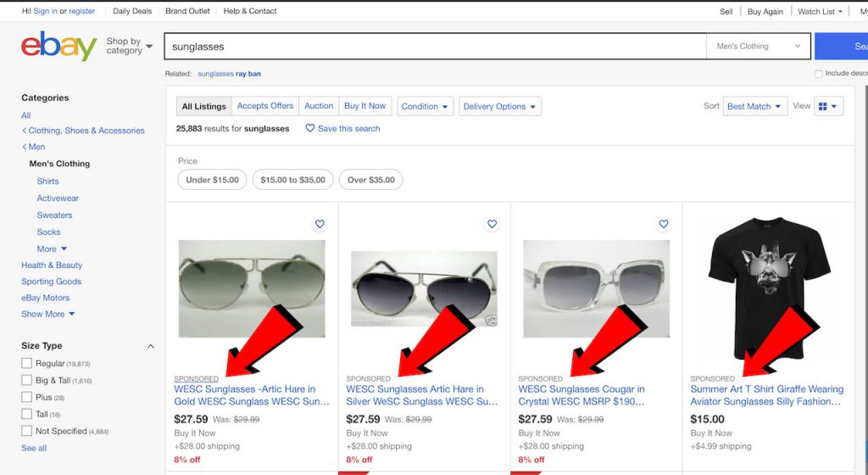Add WESC Artic Hare Silver to watchlist heart
Screen dimensions: 868x475
point(492,224)
